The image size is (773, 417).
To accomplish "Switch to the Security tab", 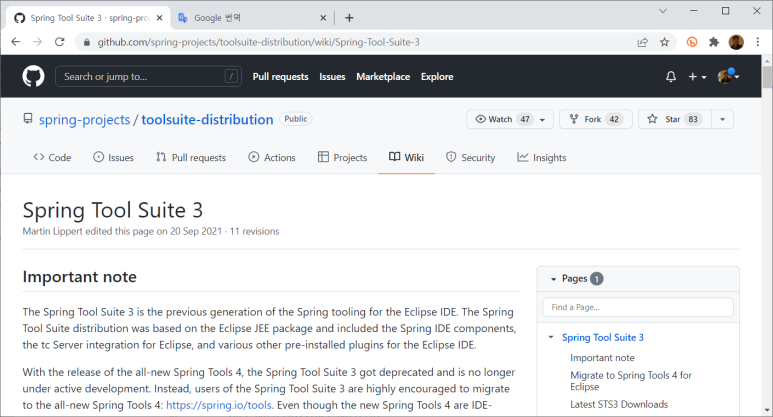I will (470, 157).
